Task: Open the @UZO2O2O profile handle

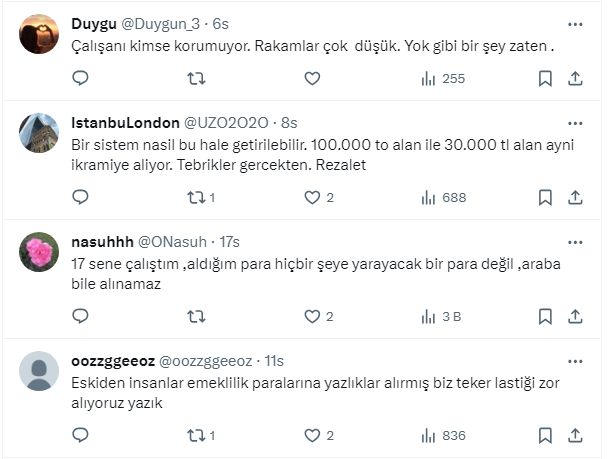Action: coord(226,122)
